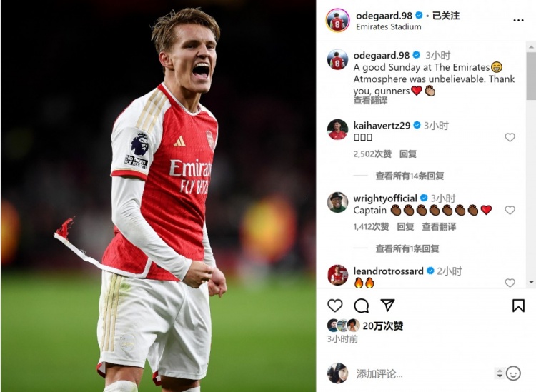Open the three-dot more options menu
This screenshot has height=392, width=536.
pyautogui.click(x=518, y=20)
